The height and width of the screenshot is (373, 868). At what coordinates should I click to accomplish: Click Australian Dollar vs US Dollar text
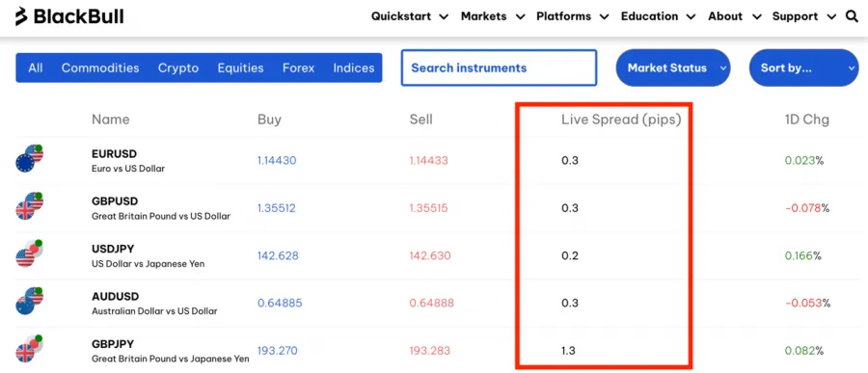click(154, 311)
